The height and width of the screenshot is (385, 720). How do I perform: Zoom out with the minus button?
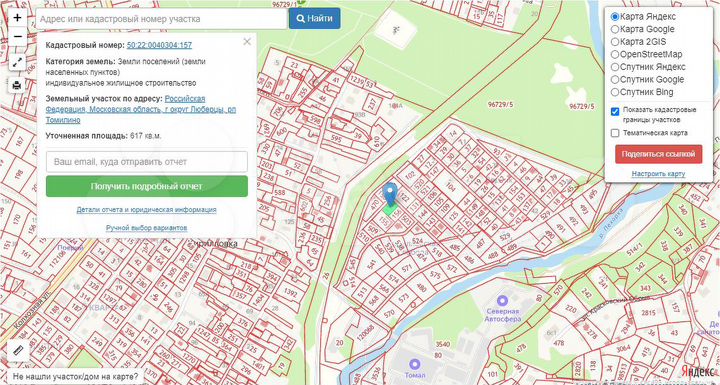point(17,36)
